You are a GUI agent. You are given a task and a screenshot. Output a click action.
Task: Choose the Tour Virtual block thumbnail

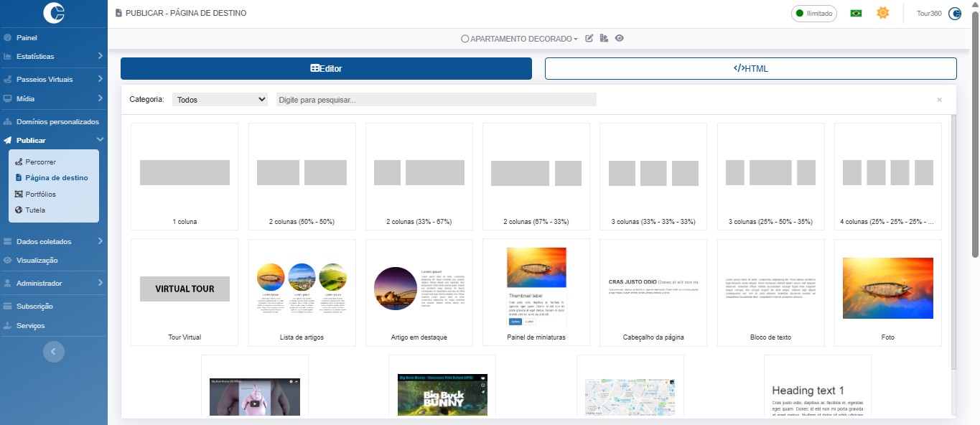(x=185, y=293)
